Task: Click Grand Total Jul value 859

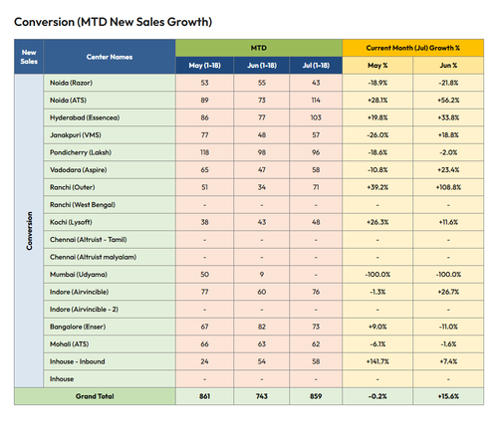Action: [316, 396]
